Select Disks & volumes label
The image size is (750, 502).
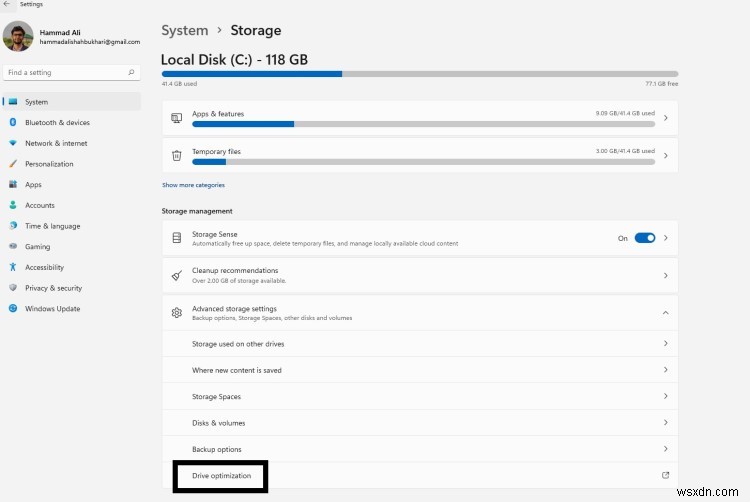(x=219, y=423)
